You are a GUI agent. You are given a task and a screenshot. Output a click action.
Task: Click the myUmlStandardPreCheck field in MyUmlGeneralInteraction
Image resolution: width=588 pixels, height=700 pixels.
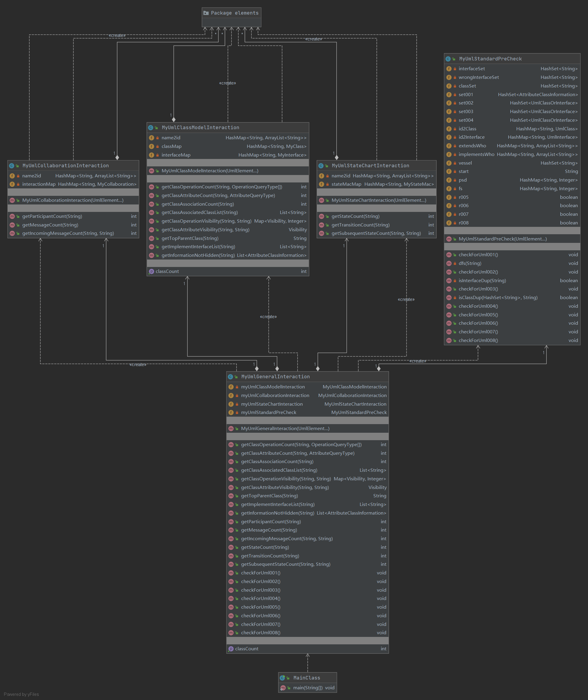[x=269, y=412]
